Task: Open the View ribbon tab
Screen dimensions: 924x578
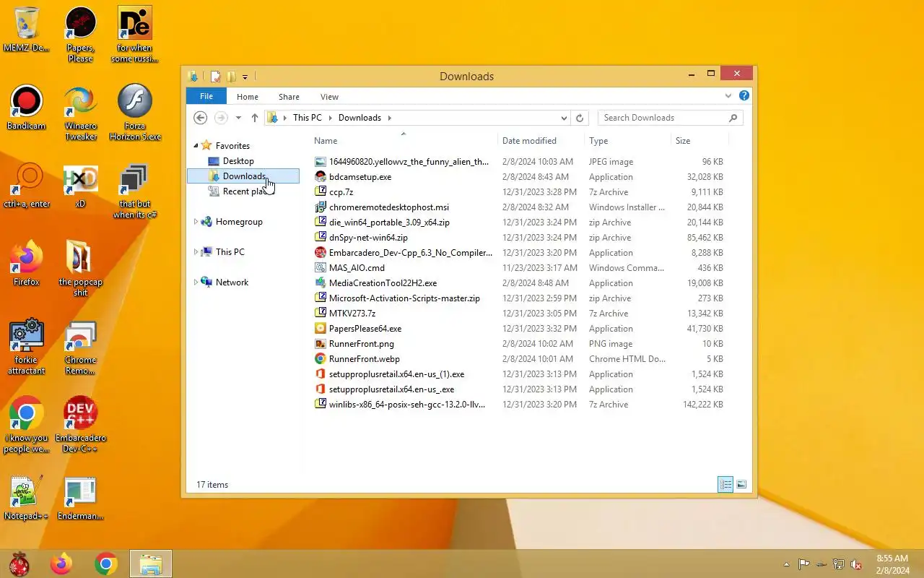Action: coord(329,97)
